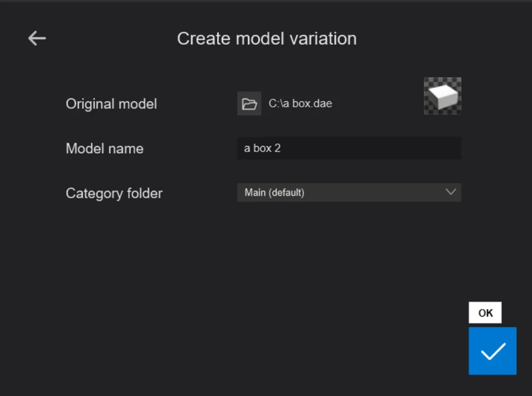
Task: Expand the Category folder chevron arrow
Action: pos(451,192)
